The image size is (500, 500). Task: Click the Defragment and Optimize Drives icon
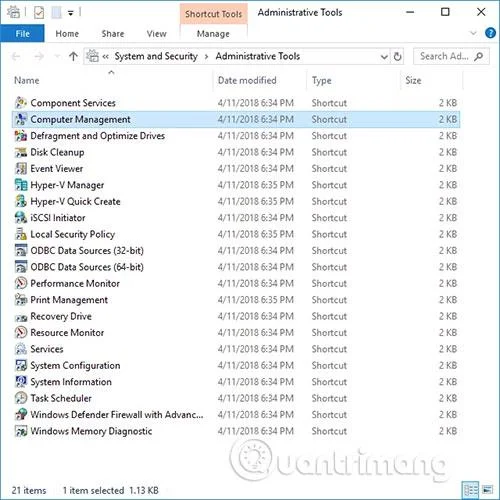[x=21, y=136]
